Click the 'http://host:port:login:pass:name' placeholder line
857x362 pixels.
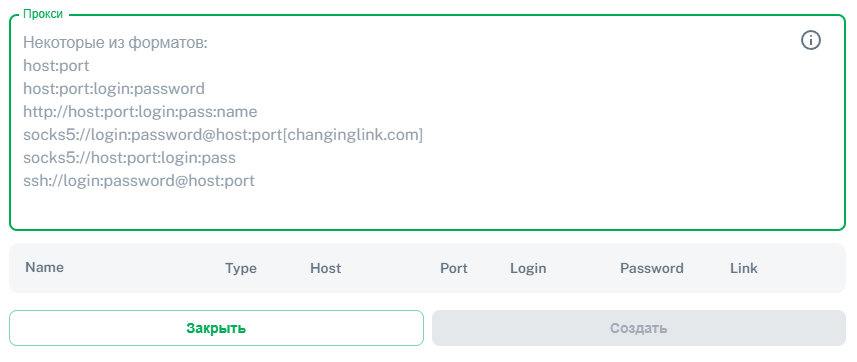click(140, 112)
